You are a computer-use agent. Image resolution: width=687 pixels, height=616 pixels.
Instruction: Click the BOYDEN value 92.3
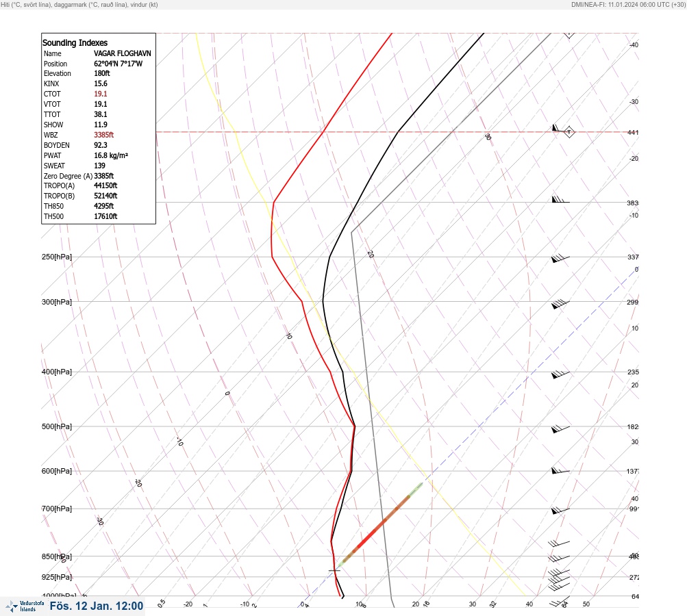pos(101,145)
